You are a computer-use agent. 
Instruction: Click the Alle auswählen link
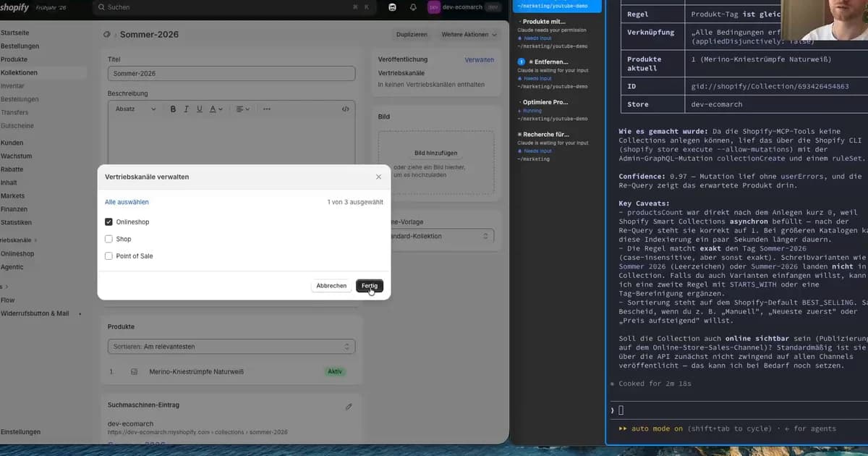click(127, 202)
